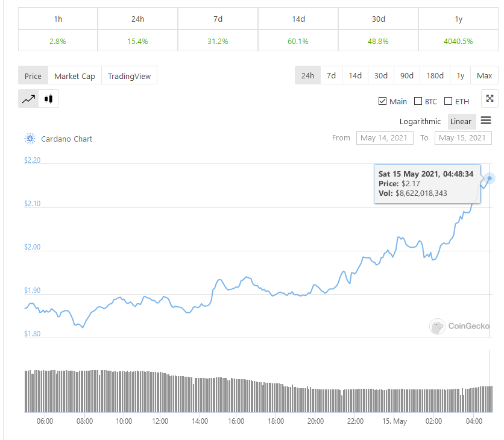Click the To date field May 15, 2021

[463, 138]
